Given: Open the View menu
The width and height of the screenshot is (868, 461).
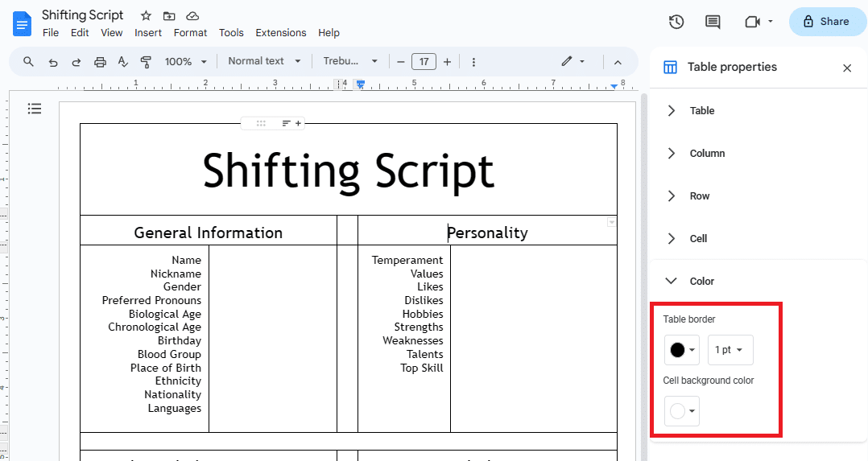Looking at the screenshot, I should pyautogui.click(x=111, y=33).
